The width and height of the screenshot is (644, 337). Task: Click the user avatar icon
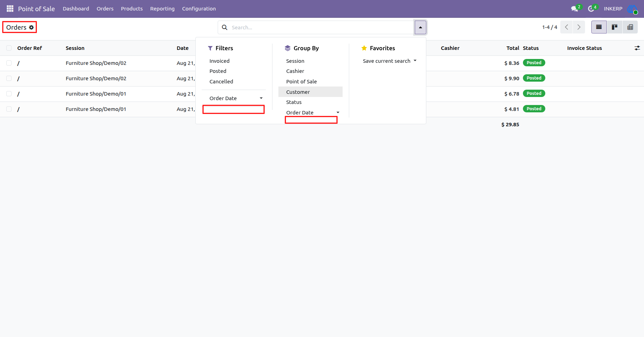[x=632, y=9]
